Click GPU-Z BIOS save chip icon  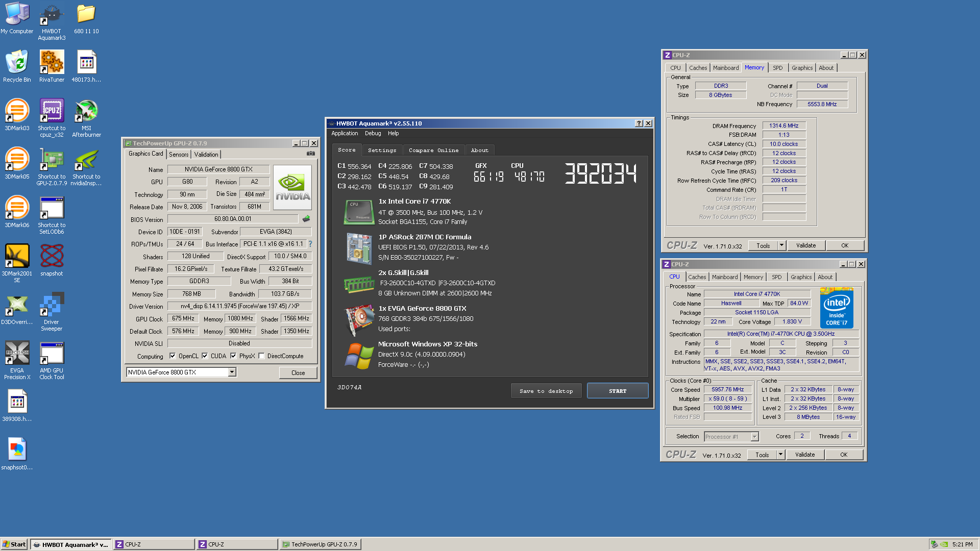pos(306,219)
